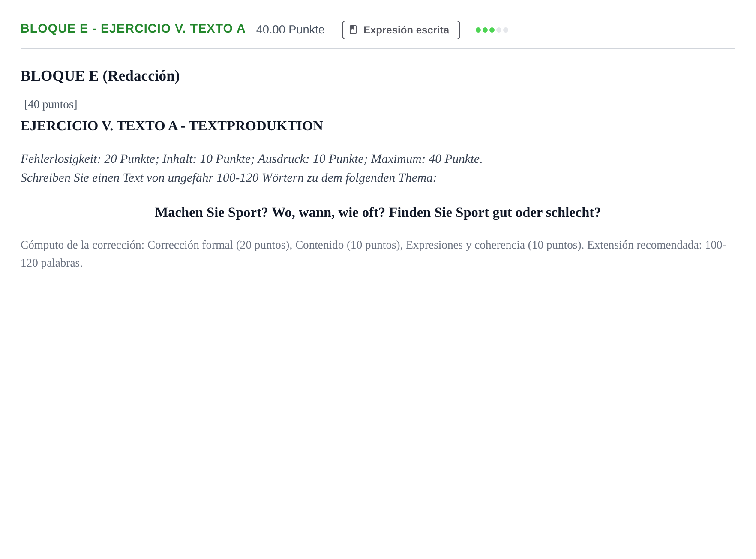The width and height of the screenshot is (756, 559).
Task: Click the green difficulty dots indicator
Action: point(492,30)
